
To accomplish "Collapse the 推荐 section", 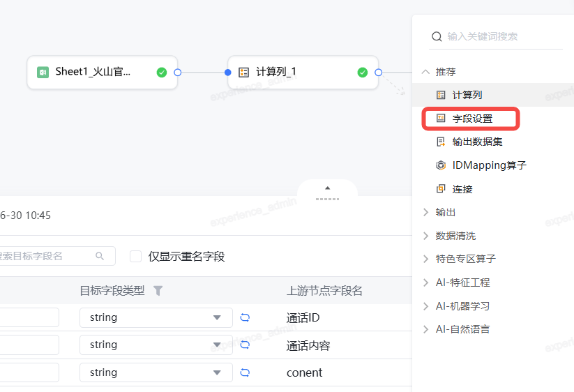I will pos(425,72).
